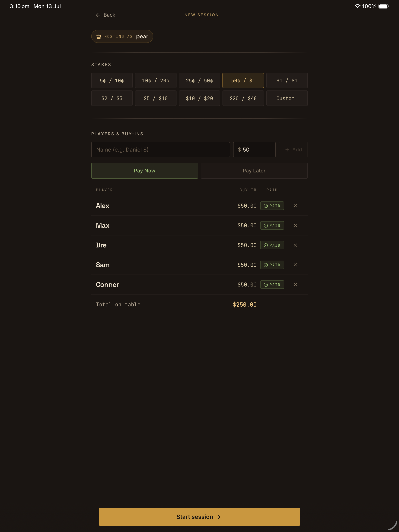The width and height of the screenshot is (399, 532).
Task: Choose Pay Now payment option
Action: point(145,171)
